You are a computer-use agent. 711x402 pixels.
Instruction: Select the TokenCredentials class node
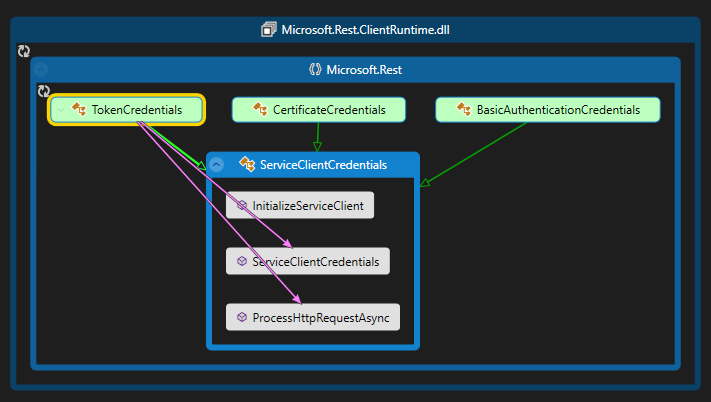(x=127, y=110)
